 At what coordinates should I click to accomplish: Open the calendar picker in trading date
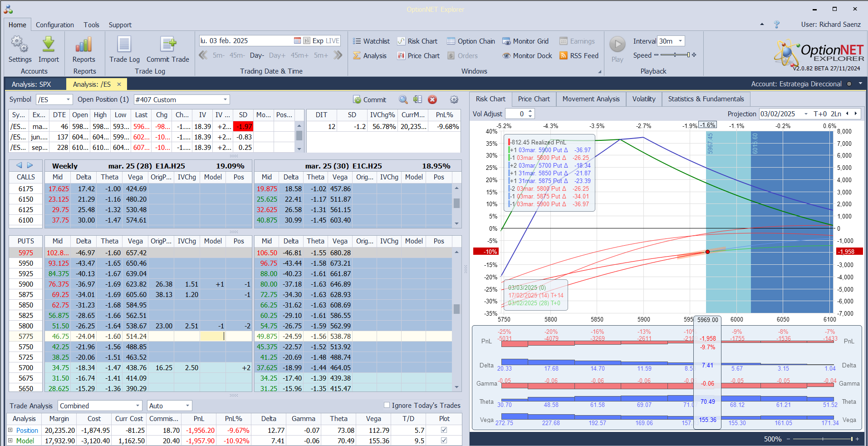point(297,41)
